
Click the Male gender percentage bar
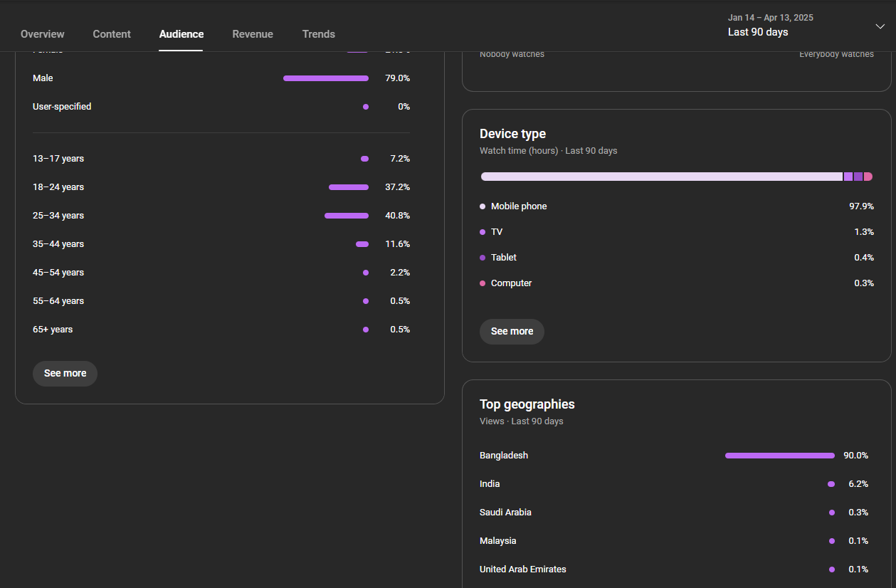click(x=325, y=78)
